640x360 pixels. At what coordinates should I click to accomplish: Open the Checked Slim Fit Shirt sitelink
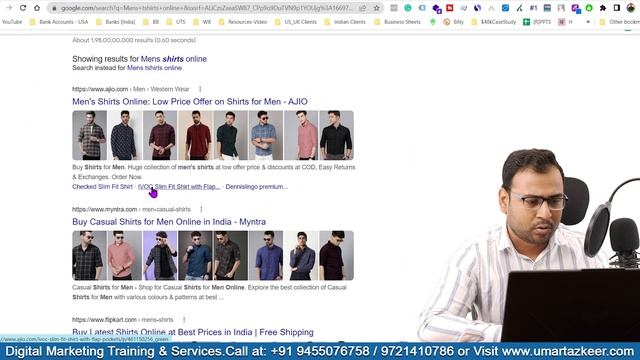coord(102,187)
